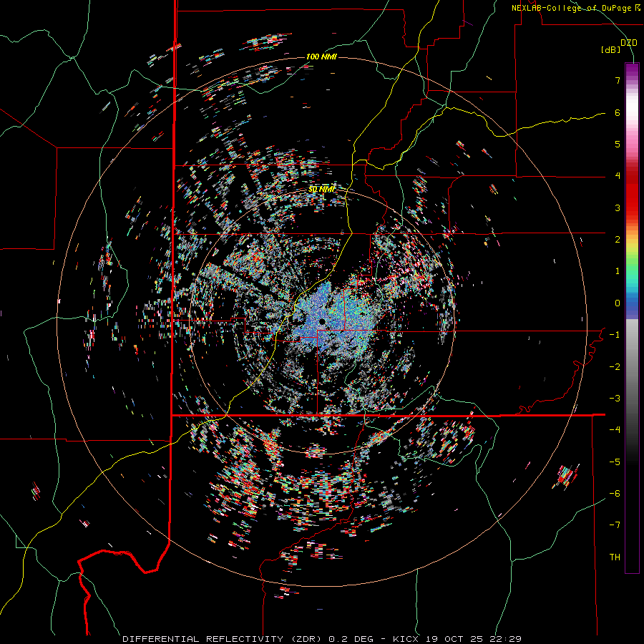
Task: Click the NEXLAB-College of DuPage header text
Action: pos(573,8)
